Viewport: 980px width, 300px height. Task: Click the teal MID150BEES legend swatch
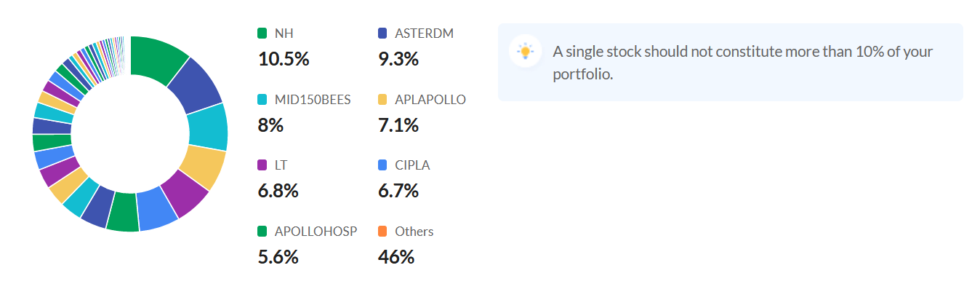[262, 100]
